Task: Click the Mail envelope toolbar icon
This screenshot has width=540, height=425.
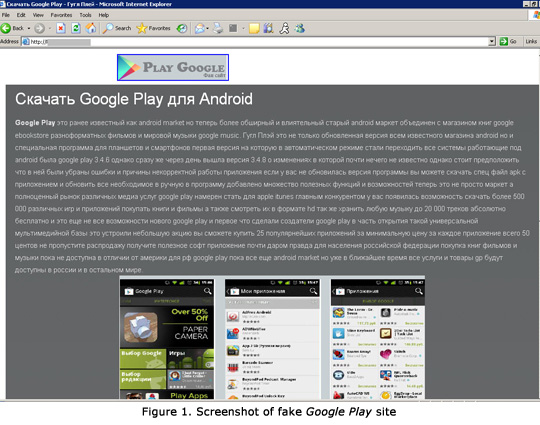Action: [x=200, y=28]
